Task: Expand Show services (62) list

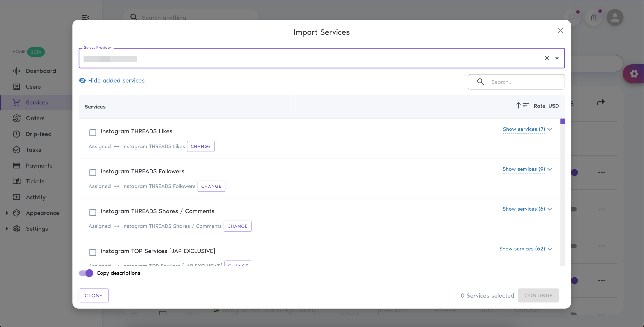Action: [x=525, y=249]
